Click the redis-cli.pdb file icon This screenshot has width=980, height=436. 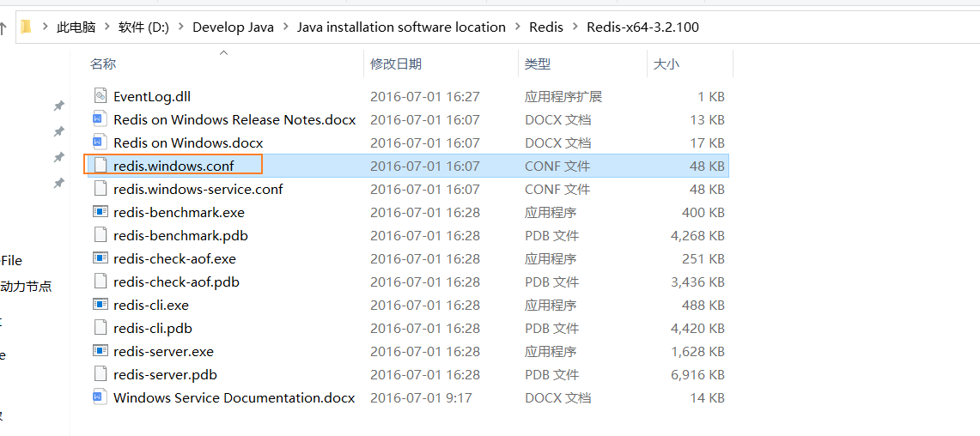tap(100, 327)
